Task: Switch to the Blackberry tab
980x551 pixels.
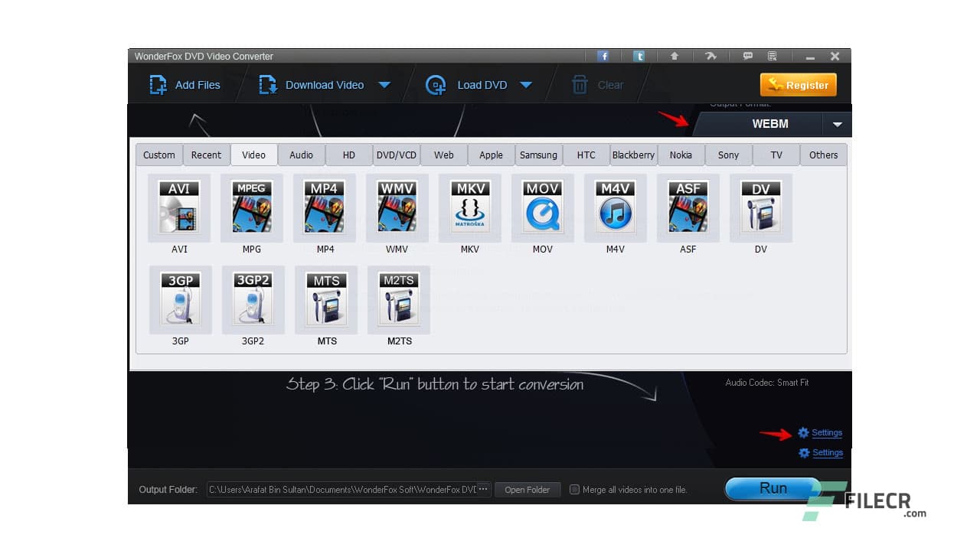Action: pyautogui.click(x=633, y=155)
